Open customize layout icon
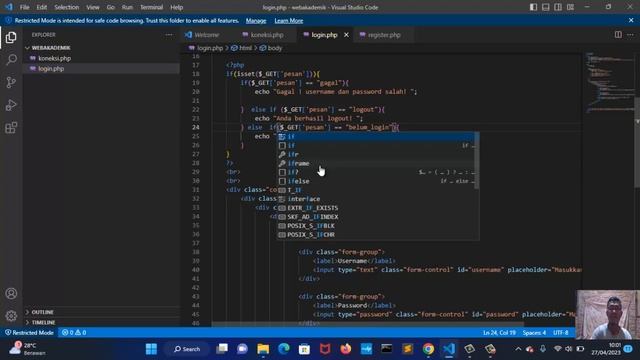 point(571,7)
